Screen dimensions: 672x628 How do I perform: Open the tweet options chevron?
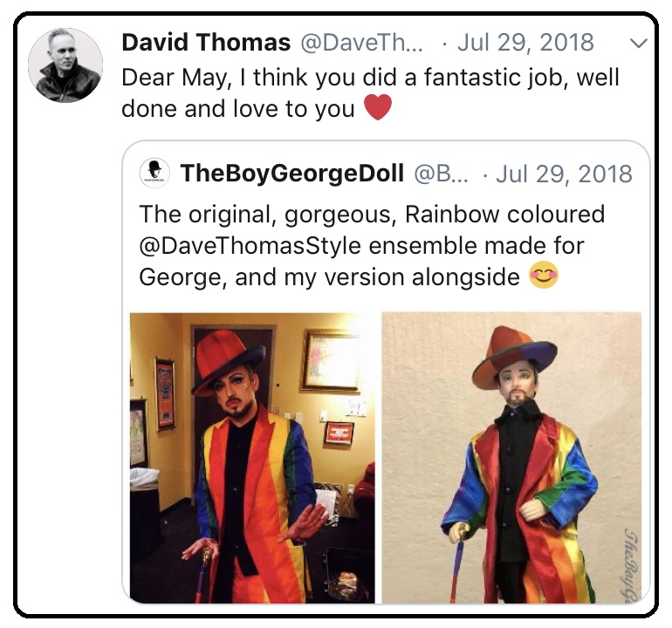click(x=639, y=43)
